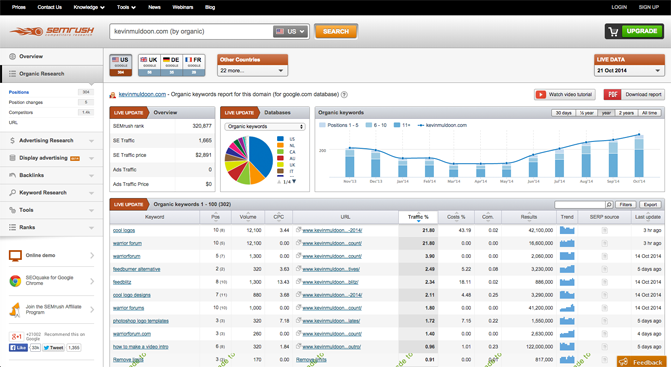Toggle 11+ chart legend

point(402,125)
